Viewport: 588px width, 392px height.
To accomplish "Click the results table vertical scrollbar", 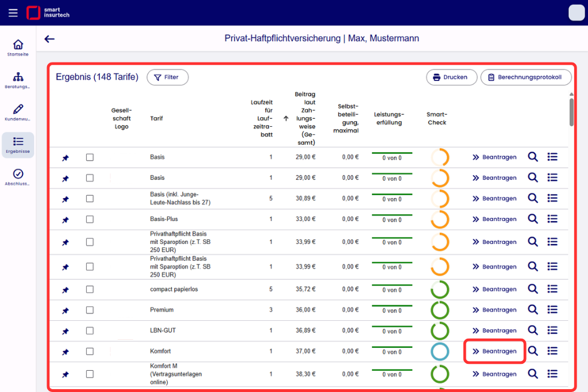I will pyautogui.click(x=571, y=112).
